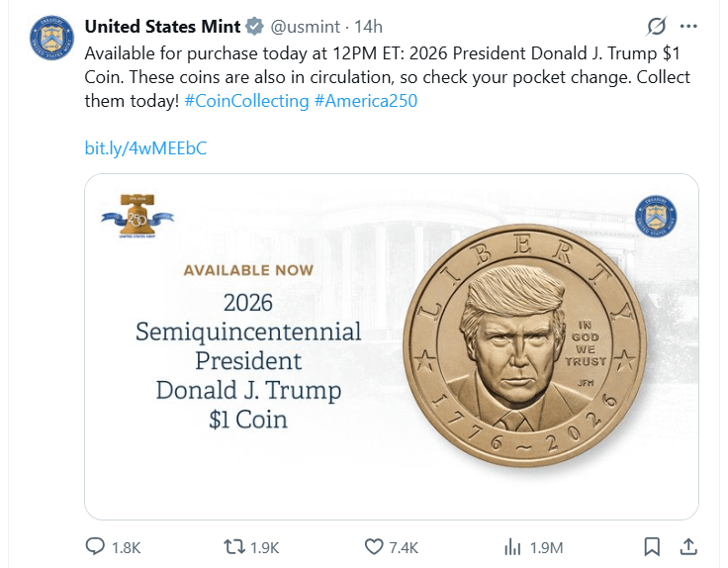
Task: Open the @usmint handle
Action: pyautogui.click(x=306, y=27)
